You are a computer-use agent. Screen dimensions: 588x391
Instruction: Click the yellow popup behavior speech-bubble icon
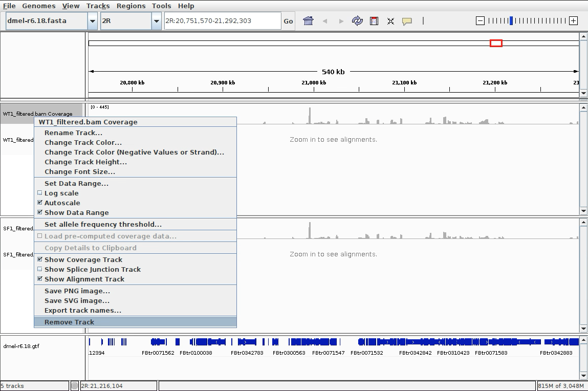click(x=407, y=21)
